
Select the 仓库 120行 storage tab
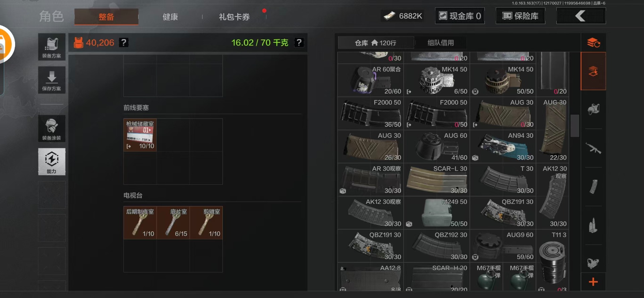[x=376, y=43]
